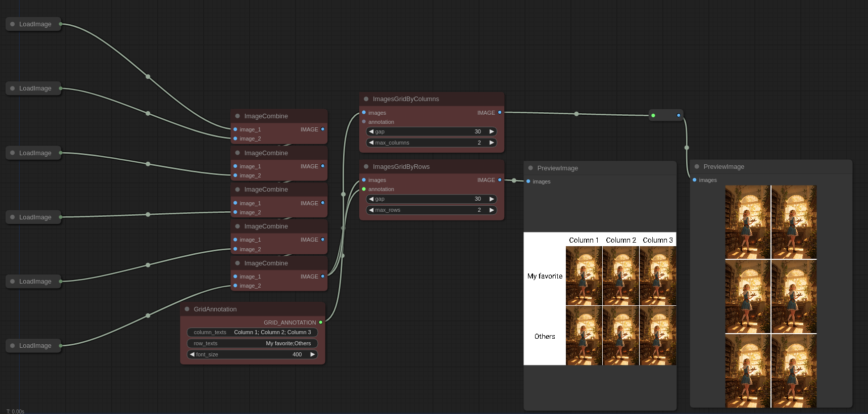Select the annotation input port on ImagesGridByColumns
Screen dimensions: 868x414
(364, 122)
